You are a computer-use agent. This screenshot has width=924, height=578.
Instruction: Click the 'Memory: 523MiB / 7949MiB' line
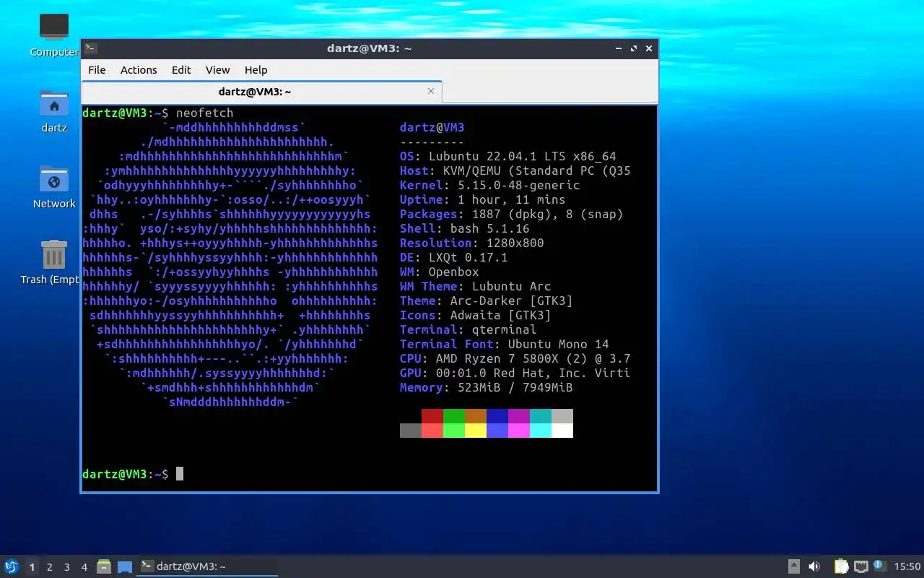[487, 387]
